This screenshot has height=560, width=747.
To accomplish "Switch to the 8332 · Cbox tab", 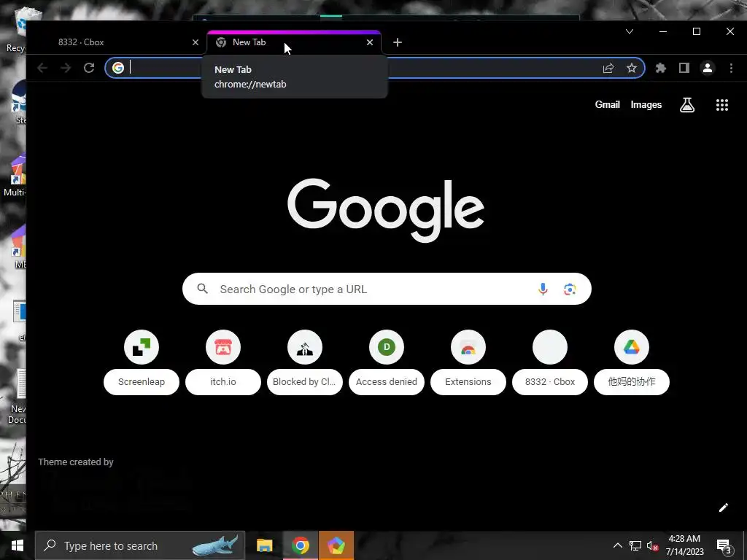I will 117,42.
